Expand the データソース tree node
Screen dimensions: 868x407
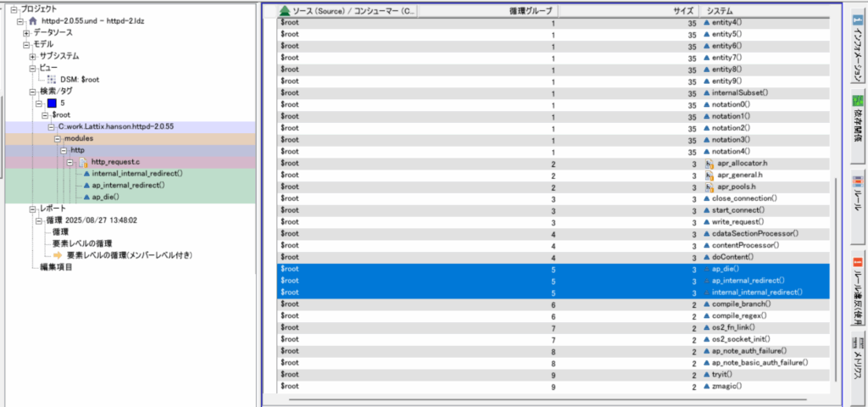click(x=27, y=32)
